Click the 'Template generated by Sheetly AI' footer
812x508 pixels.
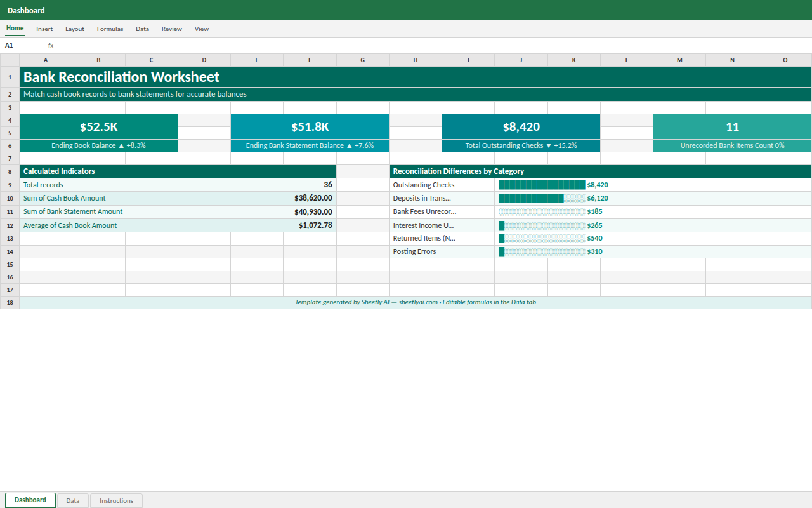tap(416, 302)
